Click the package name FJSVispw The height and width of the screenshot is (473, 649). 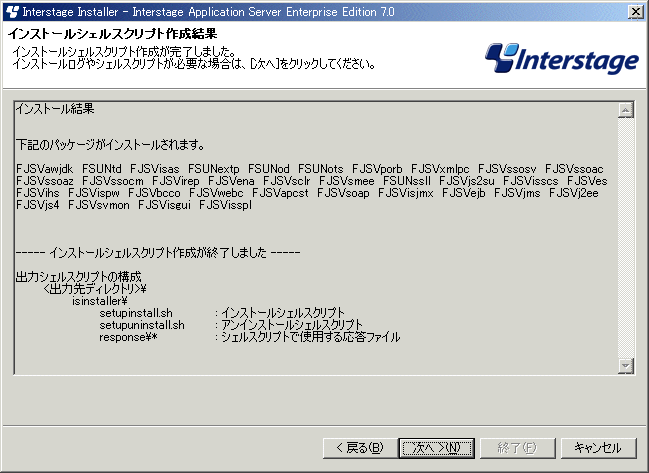(x=94, y=193)
